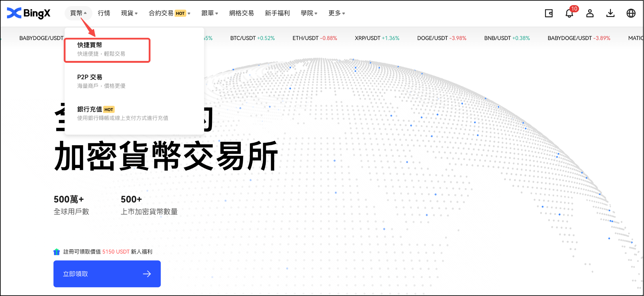The width and height of the screenshot is (644, 296).
Task: Click the download app icon
Action: [610, 13]
